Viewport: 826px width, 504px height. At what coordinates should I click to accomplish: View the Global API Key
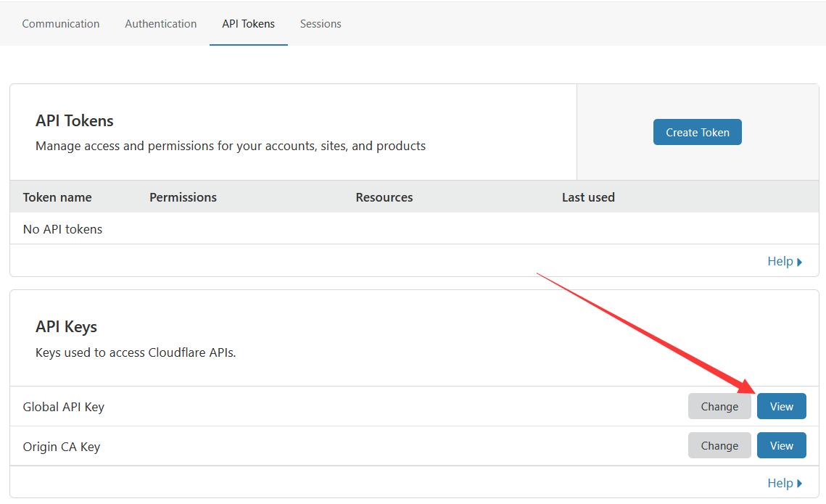pos(781,407)
